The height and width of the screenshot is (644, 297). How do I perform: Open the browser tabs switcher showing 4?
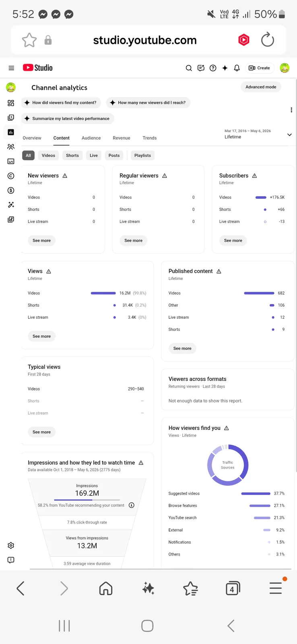233,588
